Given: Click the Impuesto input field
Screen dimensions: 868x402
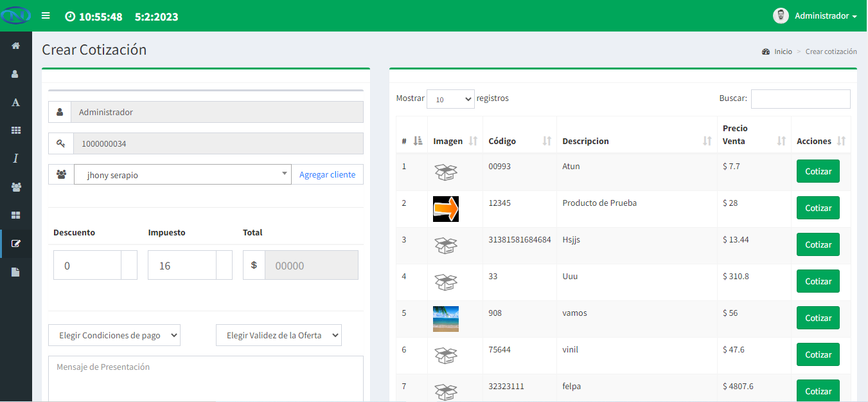Looking at the screenshot, I should point(182,265).
